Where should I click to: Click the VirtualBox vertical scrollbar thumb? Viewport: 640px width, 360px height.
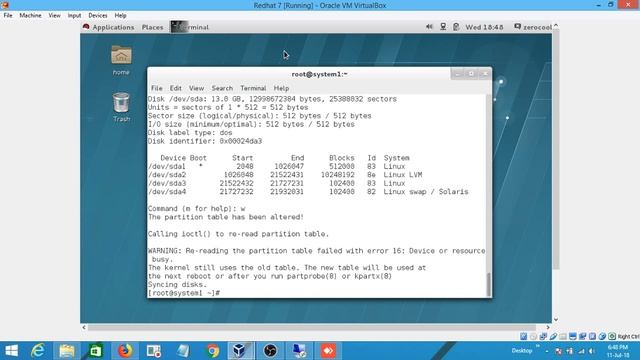tap(556, 149)
